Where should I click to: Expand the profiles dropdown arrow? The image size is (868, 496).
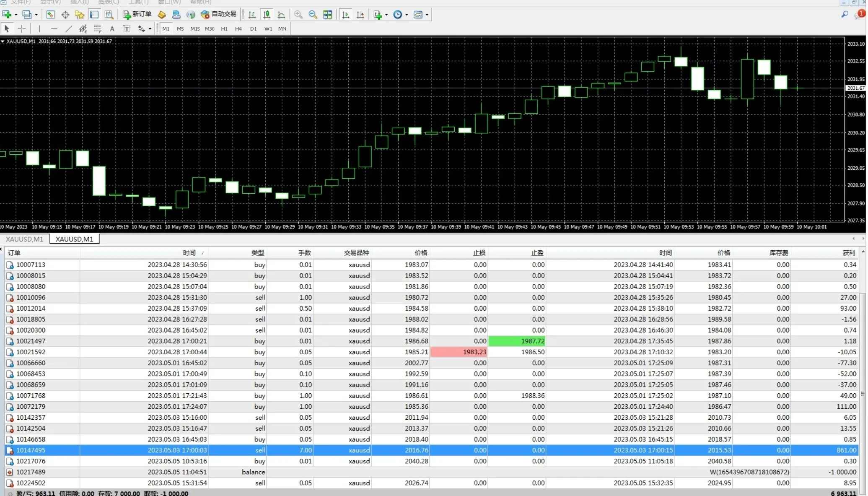(36, 15)
